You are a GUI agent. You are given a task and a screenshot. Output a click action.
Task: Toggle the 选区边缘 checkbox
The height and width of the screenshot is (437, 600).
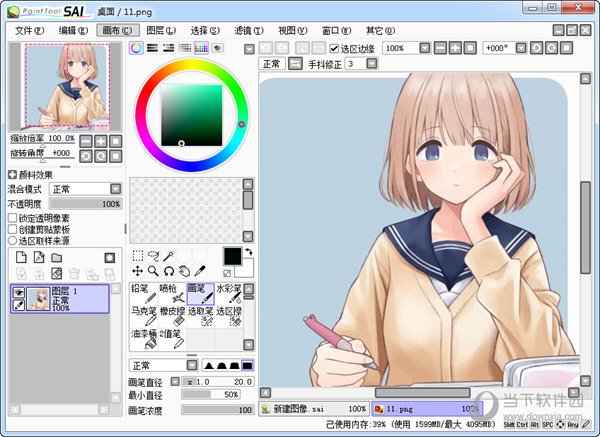(x=334, y=48)
